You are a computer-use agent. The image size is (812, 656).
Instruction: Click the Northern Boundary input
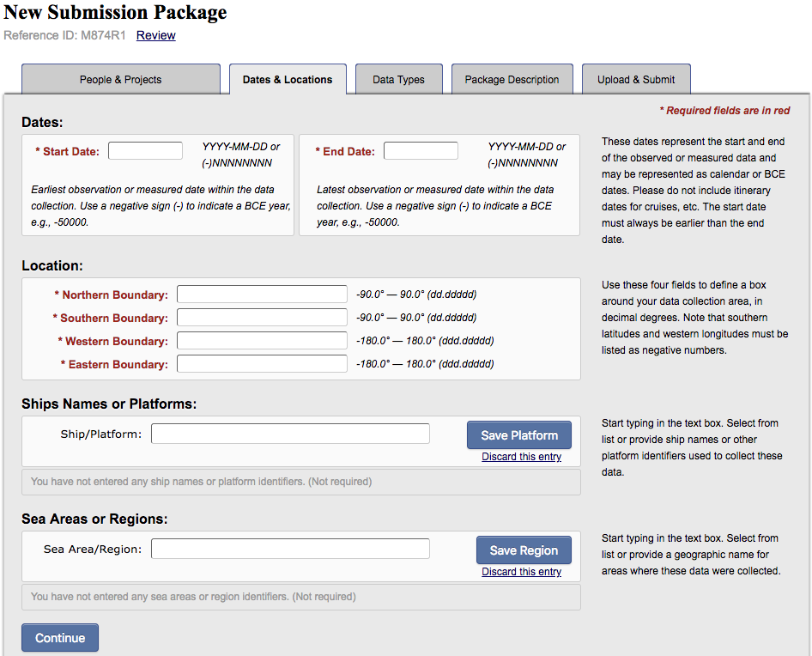(262, 295)
